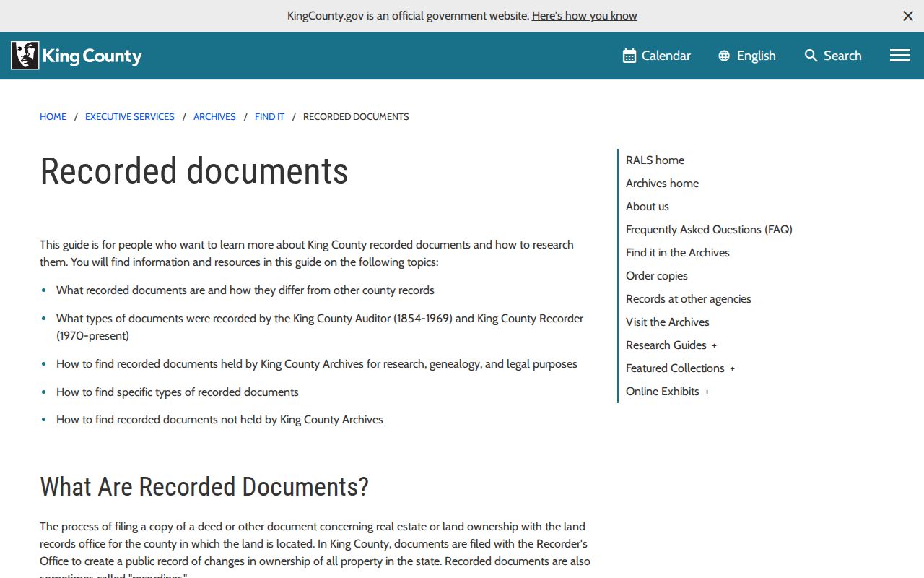Open Search from the header
Viewport: 924px width, 578px height.
pos(833,56)
